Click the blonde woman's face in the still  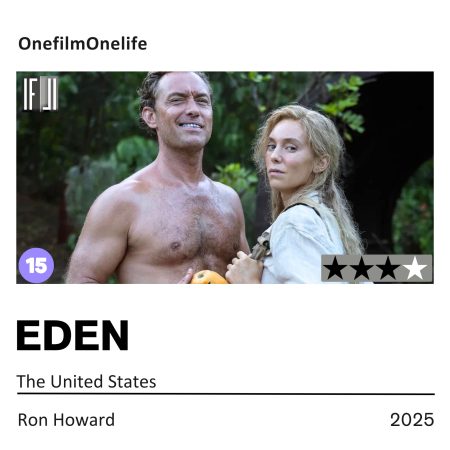[289, 150]
